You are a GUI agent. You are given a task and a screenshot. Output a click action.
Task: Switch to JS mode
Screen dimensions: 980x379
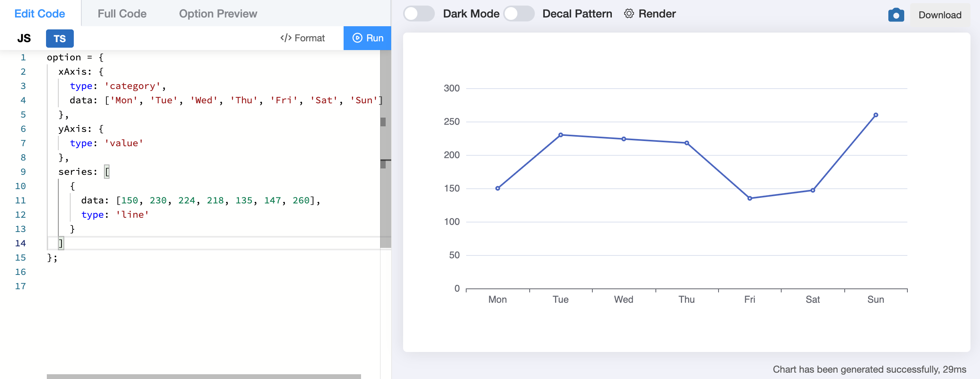(25, 38)
